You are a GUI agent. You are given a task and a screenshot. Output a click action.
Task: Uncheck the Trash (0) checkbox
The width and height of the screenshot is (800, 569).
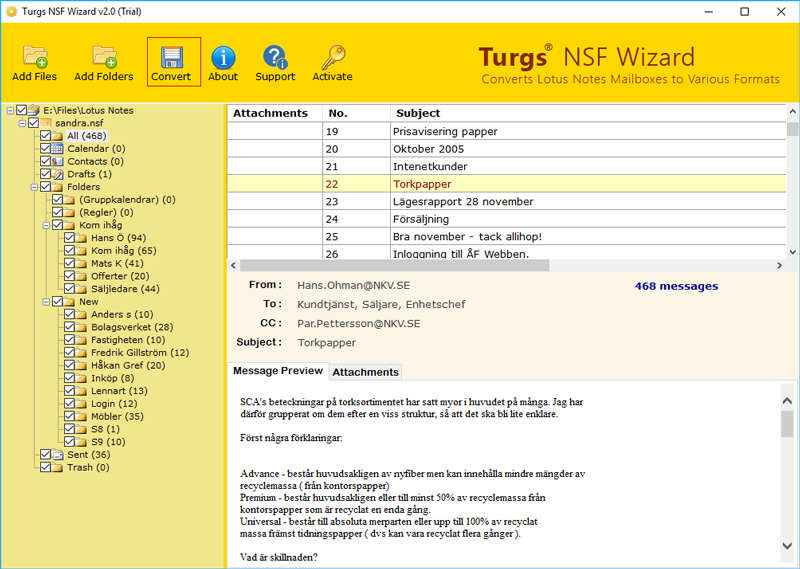click(x=45, y=467)
